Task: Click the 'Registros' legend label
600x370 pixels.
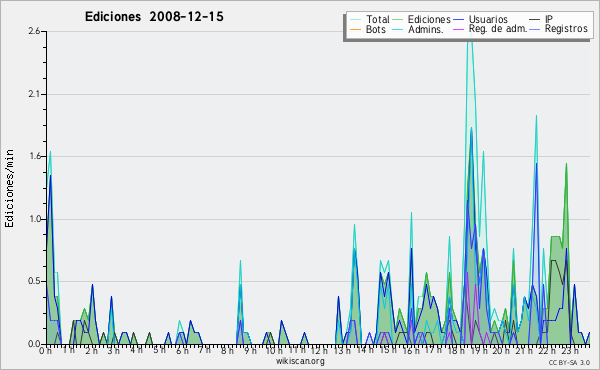Action: tap(566, 29)
